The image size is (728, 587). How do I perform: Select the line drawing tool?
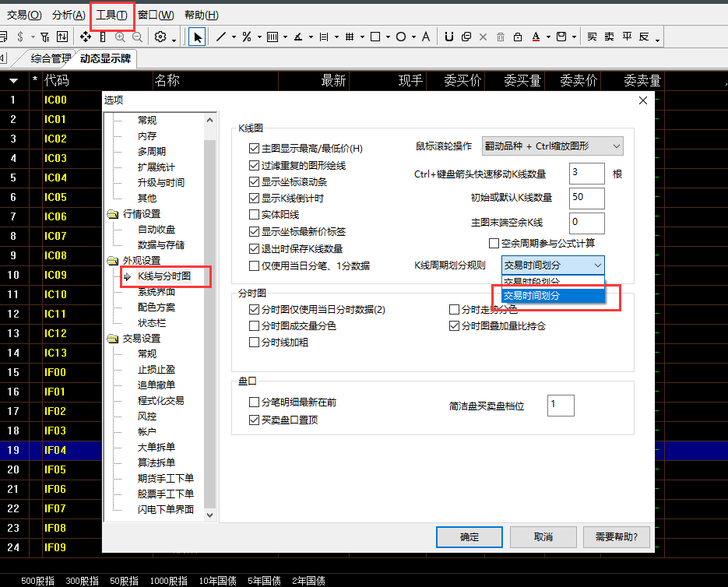(221, 37)
